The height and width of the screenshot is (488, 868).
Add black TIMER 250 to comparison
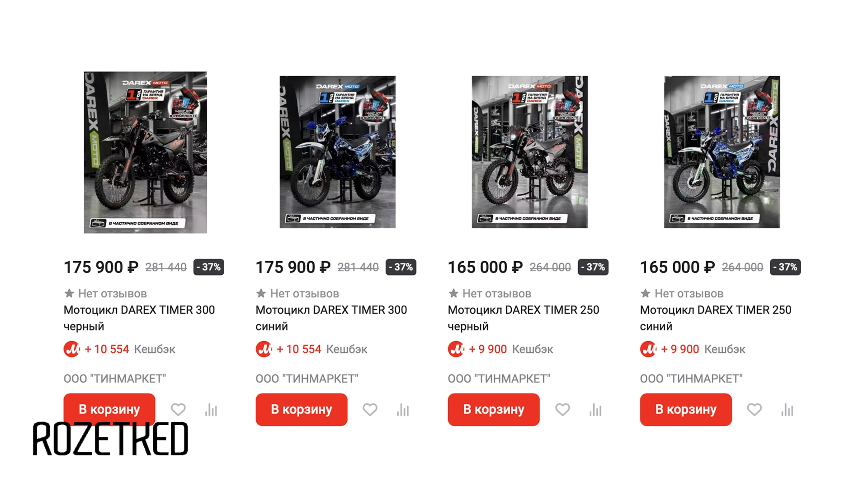pyautogui.click(x=595, y=410)
